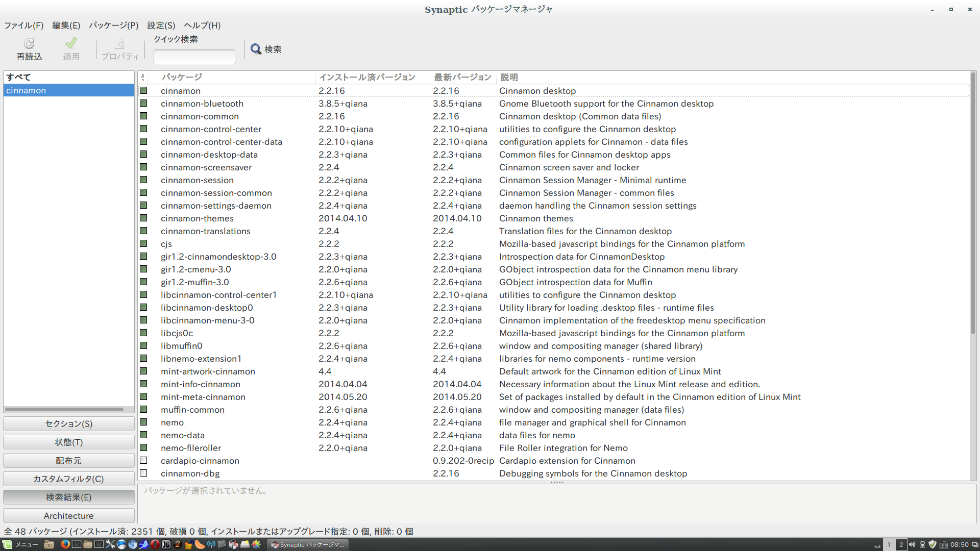This screenshot has width=980, height=551.
Task: Select the nemo package row
Action: [554, 422]
